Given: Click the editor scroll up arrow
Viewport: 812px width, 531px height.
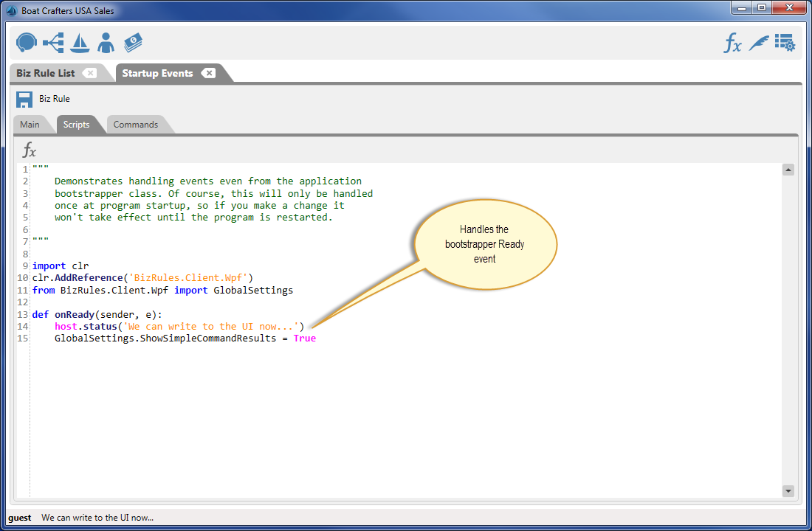Looking at the screenshot, I should coord(788,170).
